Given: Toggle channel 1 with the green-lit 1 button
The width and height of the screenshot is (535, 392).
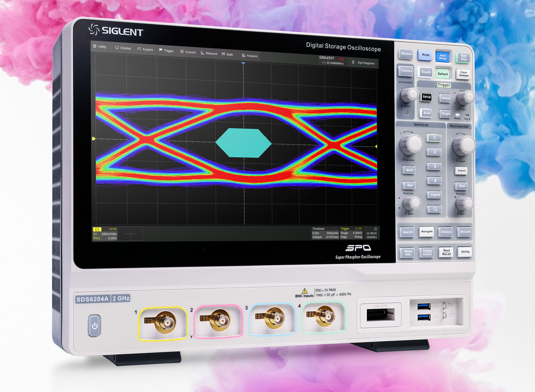Looking at the screenshot, I should 434,138.
